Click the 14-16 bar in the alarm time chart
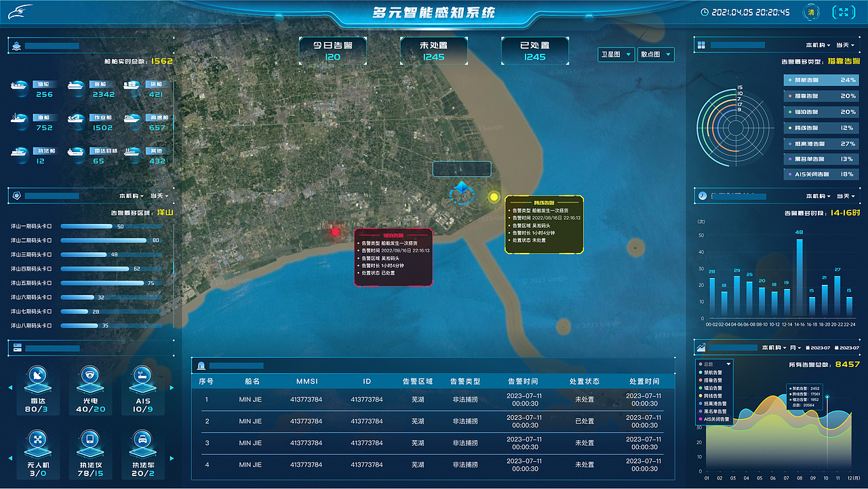Viewport: 868px width, 489px height. click(x=799, y=278)
